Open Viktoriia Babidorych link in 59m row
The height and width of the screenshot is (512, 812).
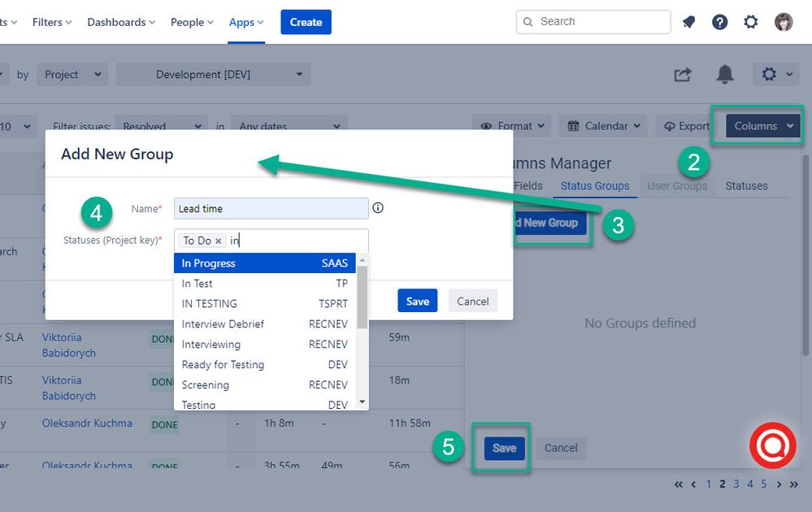click(x=69, y=345)
